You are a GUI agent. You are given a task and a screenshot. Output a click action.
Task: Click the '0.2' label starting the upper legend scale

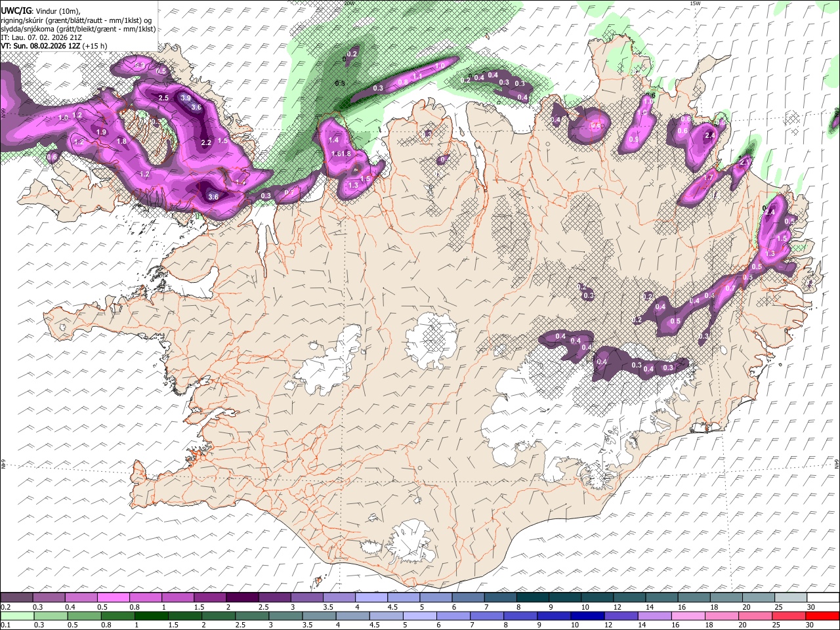pyautogui.click(x=5, y=607)
